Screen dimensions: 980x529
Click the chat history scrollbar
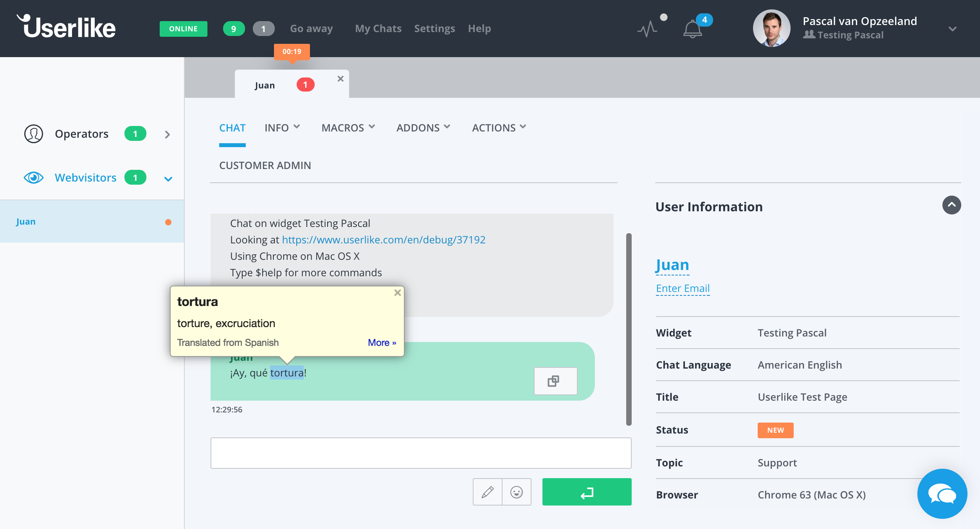[629, 329]
